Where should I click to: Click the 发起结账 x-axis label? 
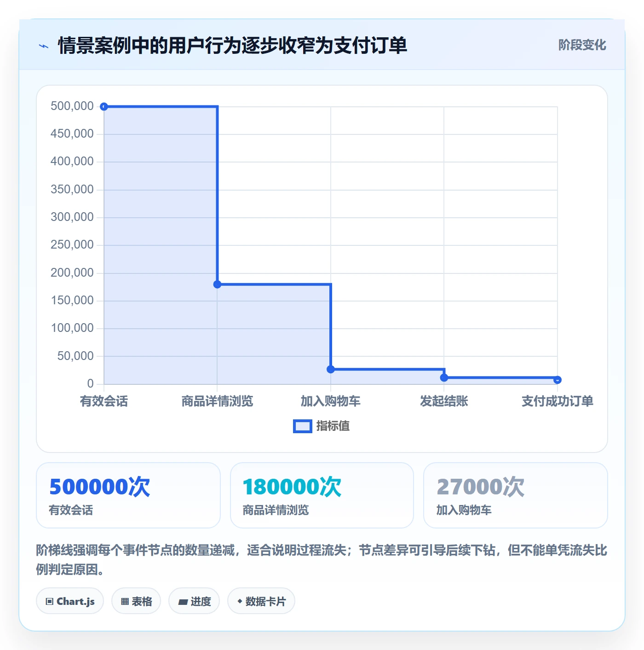tap(444, 401)
